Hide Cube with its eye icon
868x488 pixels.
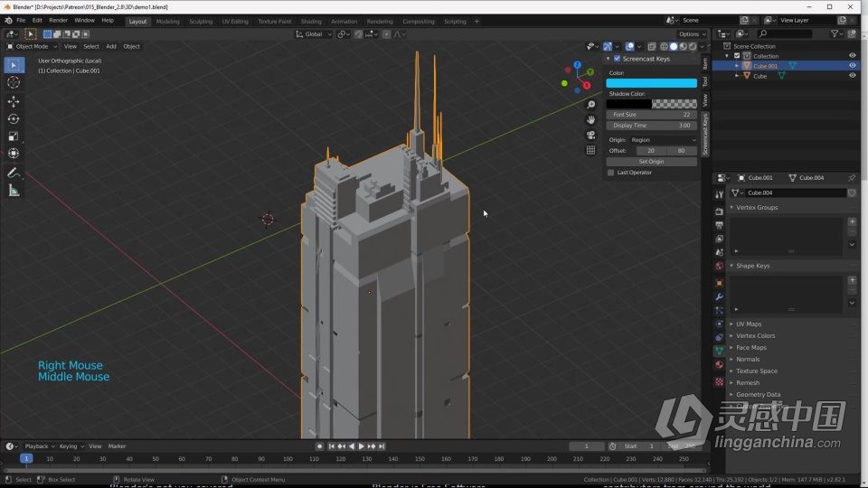tap(852, 76)
